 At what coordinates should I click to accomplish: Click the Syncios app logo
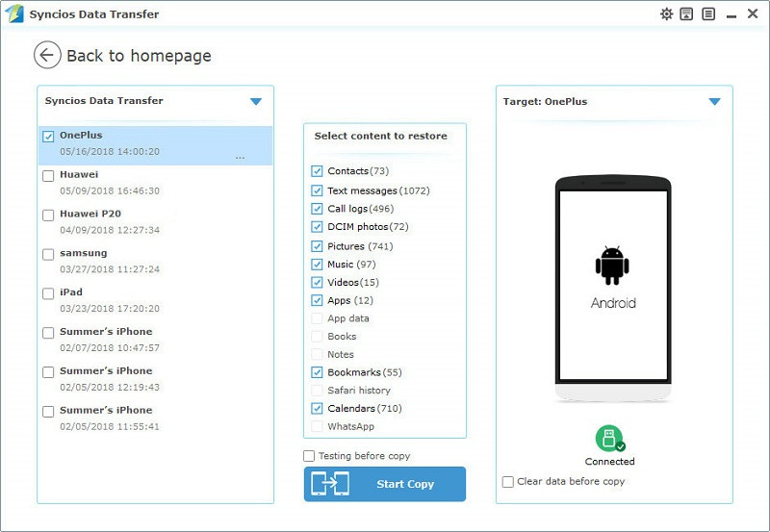pyautogui.click(x=14, y=13)
